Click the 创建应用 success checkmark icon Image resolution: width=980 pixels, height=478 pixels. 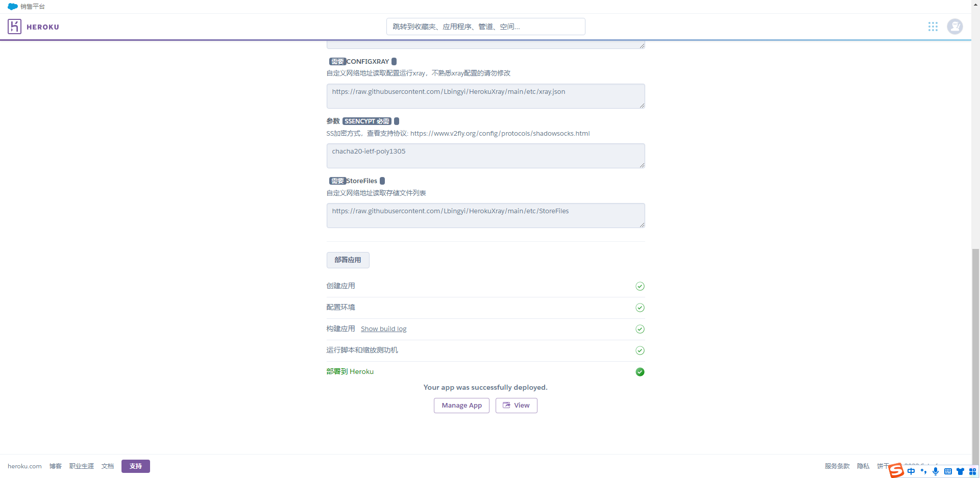[640, 286]
